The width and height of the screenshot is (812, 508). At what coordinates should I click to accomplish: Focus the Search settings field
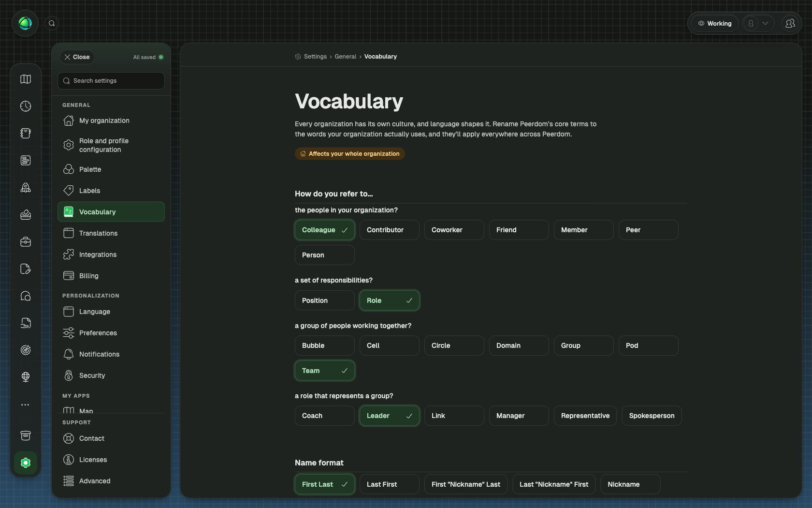pyautogui.click(x=111, y=81)
